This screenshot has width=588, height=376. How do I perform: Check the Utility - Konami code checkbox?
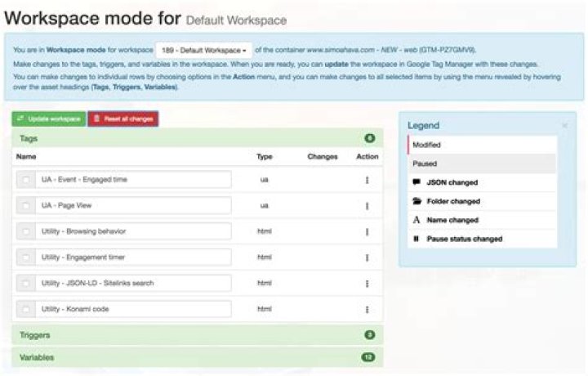point(26,309)
